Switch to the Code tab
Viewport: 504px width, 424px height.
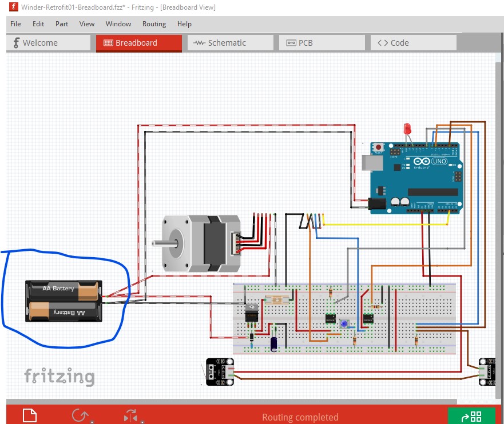(x=414, y=43)
